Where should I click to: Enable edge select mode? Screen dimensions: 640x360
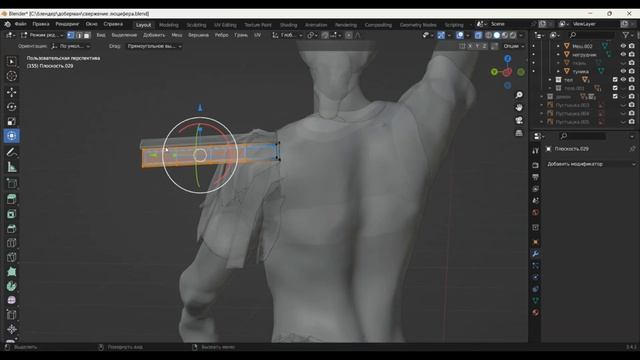(79, 36)
